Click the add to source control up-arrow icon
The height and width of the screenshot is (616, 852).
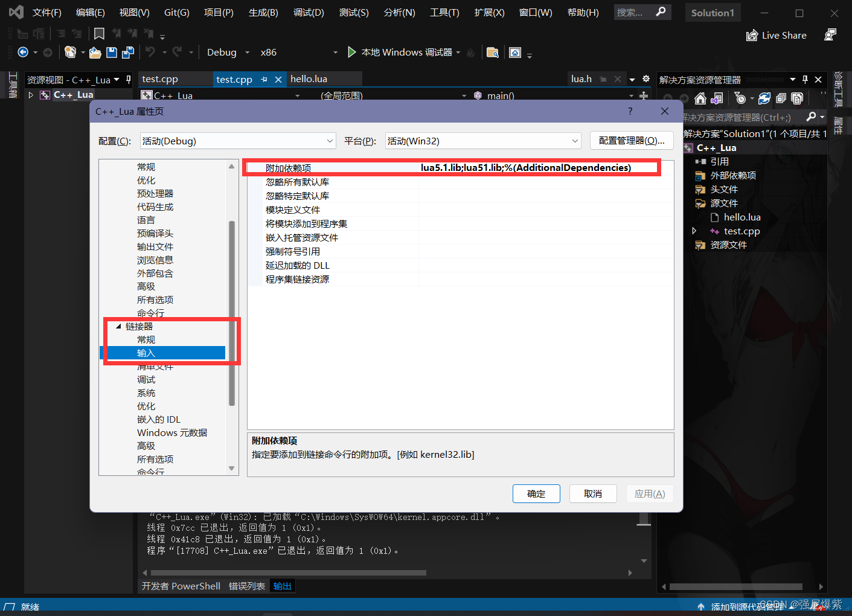click(x=700, y=606)
